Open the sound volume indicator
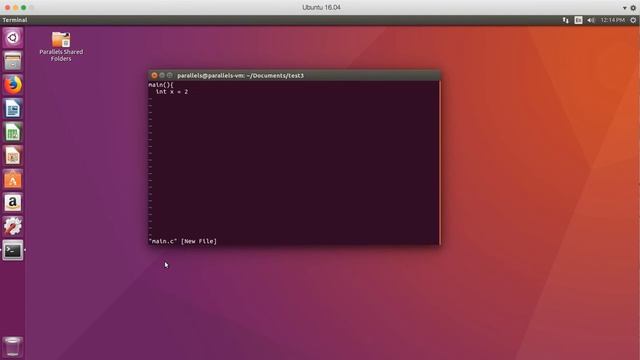The image size is (640, 360). [x=591, y=20]
